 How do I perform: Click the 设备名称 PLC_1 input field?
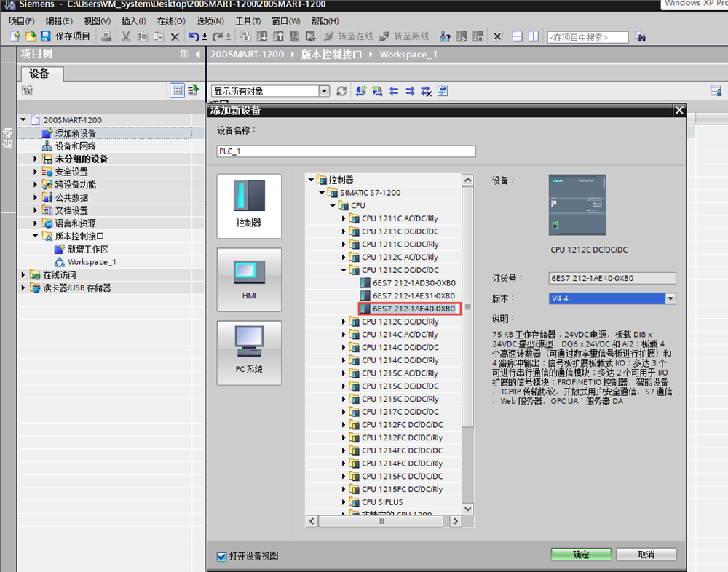346,151
